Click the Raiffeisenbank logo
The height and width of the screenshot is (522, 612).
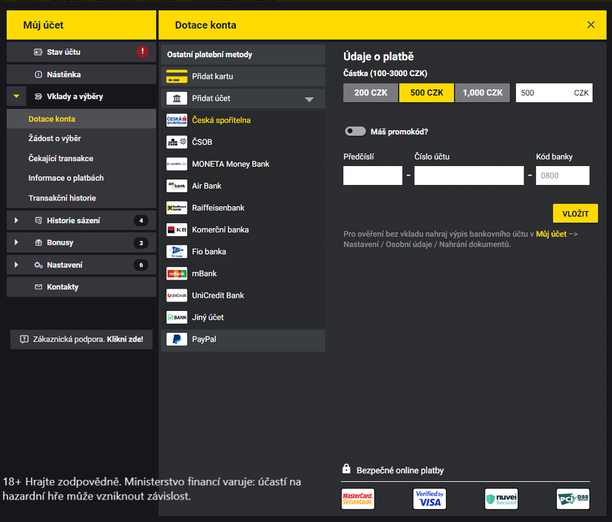pos(176,208)
